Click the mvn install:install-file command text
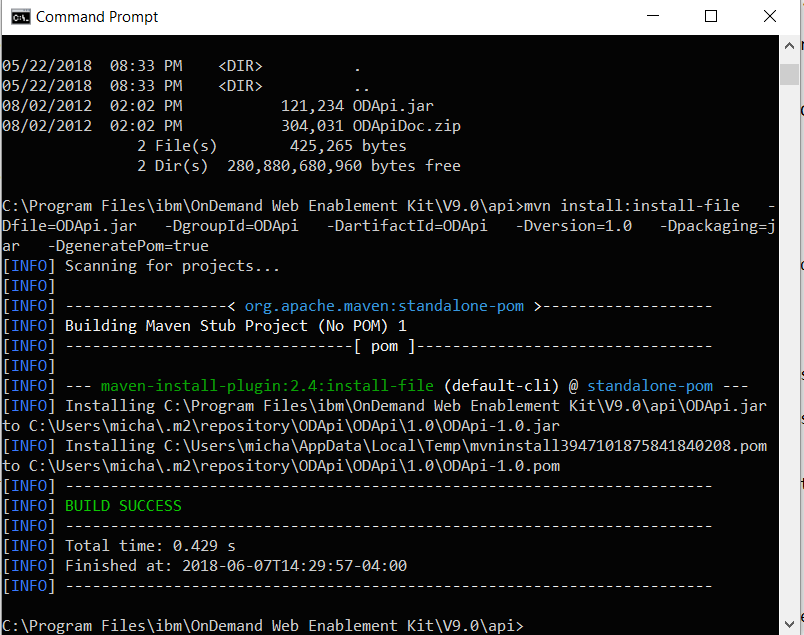Screen dimensions: 804x635 tap(632, 206)
